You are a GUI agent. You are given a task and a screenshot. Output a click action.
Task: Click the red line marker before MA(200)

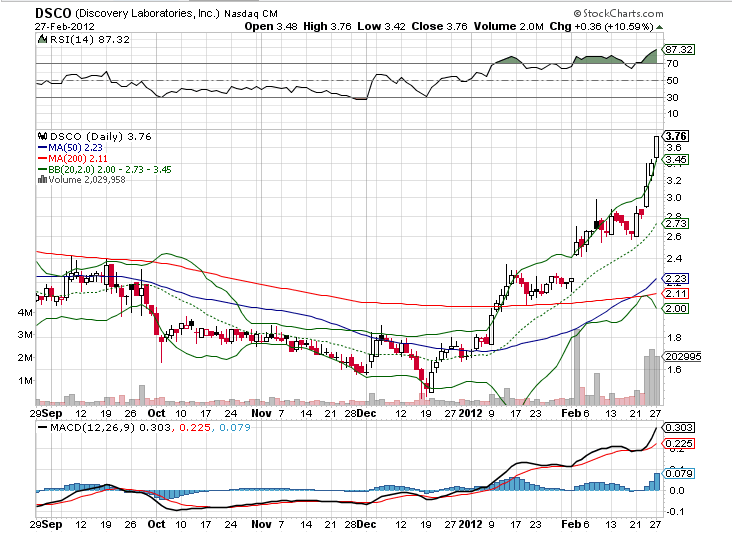tap(42, 159)
